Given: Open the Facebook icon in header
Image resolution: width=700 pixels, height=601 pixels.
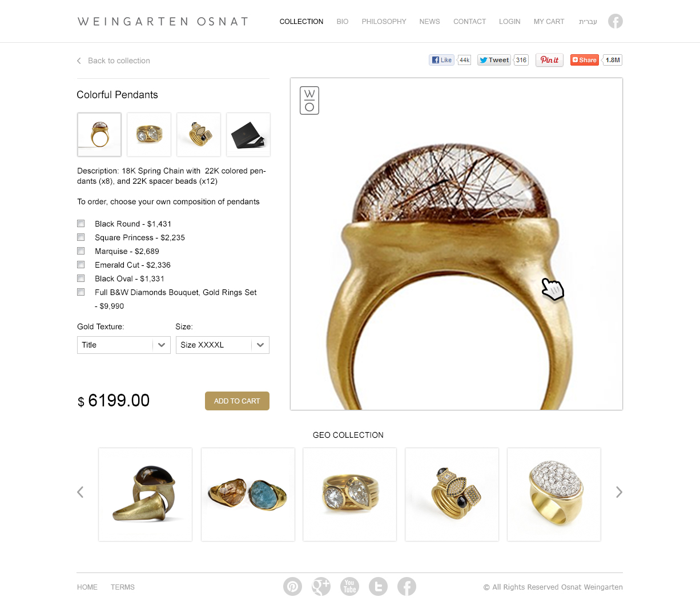Looking at the screenshot, I should [x=615, y=21].
